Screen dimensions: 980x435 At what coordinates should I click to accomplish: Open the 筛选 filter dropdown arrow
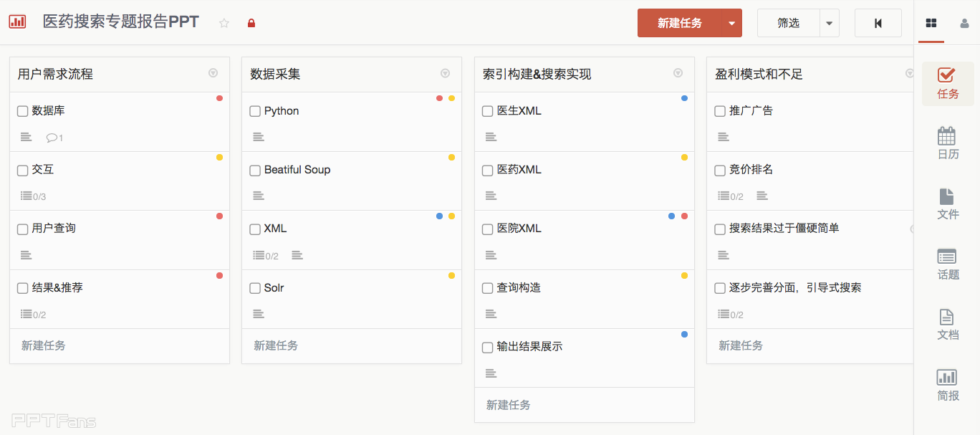point(829,23)
